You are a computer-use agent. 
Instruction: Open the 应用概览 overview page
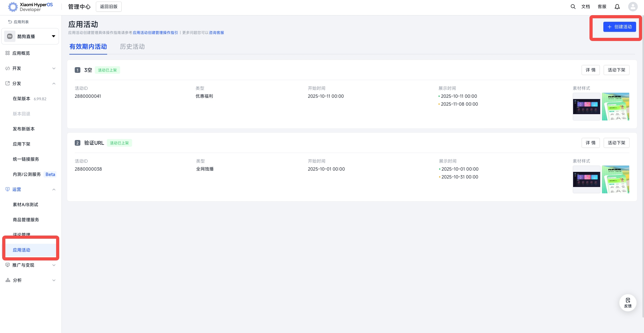pos(21,53)
